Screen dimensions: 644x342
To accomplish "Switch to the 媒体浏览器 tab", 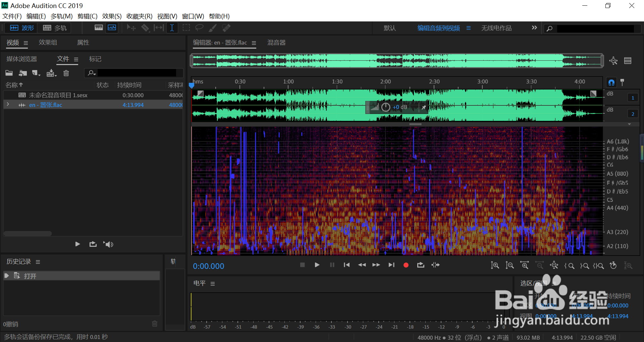I will (22, 59).
